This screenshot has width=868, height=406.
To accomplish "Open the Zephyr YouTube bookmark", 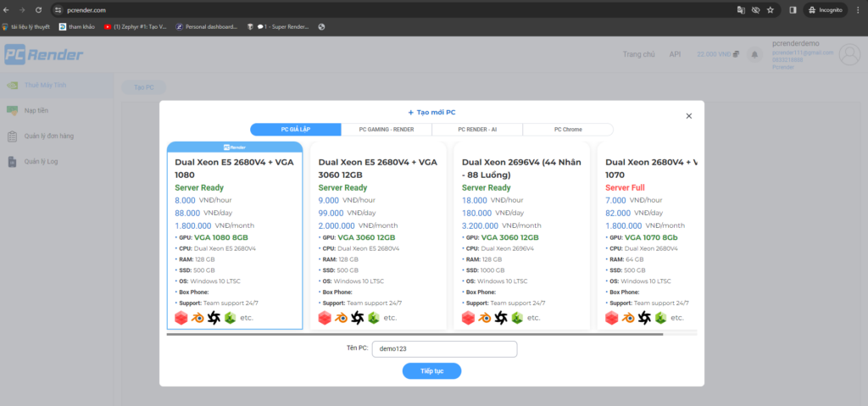I will click(135, 26).
